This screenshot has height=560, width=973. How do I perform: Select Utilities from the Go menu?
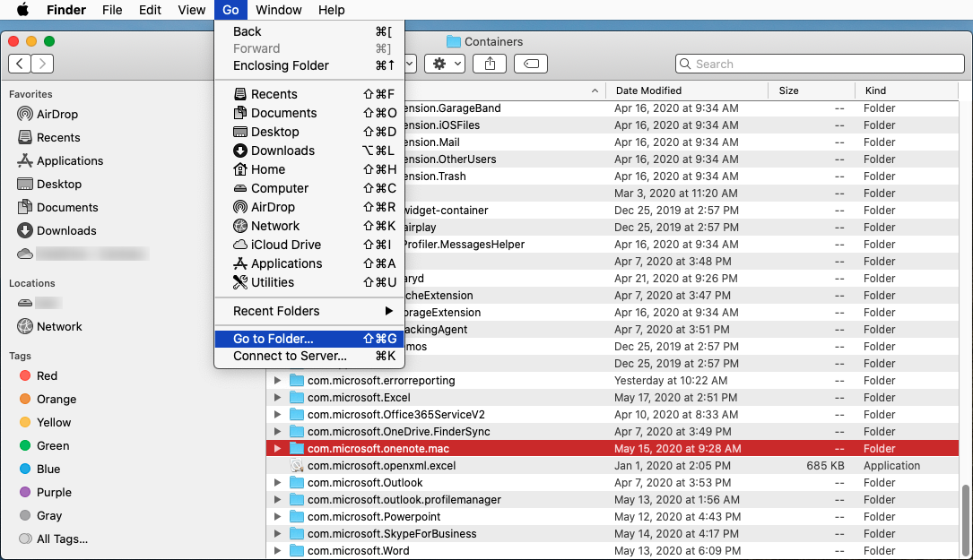(x=309, y=282)
